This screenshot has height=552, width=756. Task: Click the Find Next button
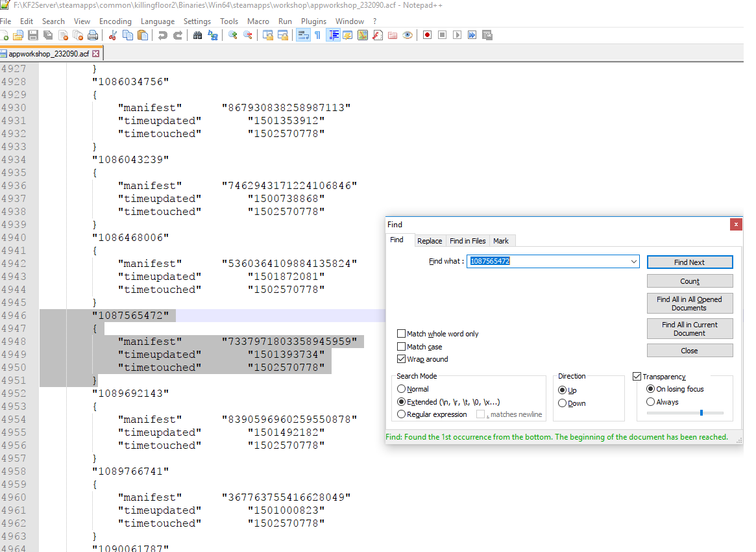coord(689,262)
